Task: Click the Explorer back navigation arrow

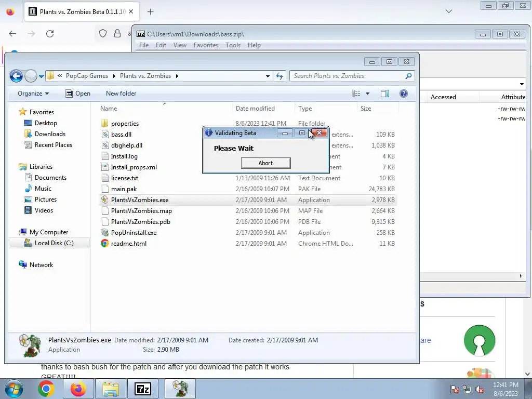Action: tap(16, 76)
